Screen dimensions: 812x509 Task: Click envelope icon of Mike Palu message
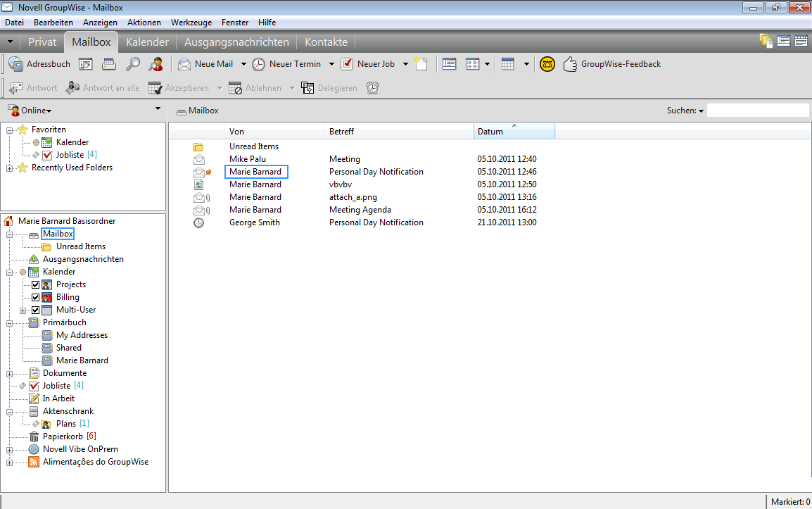(x=199, y=160)
